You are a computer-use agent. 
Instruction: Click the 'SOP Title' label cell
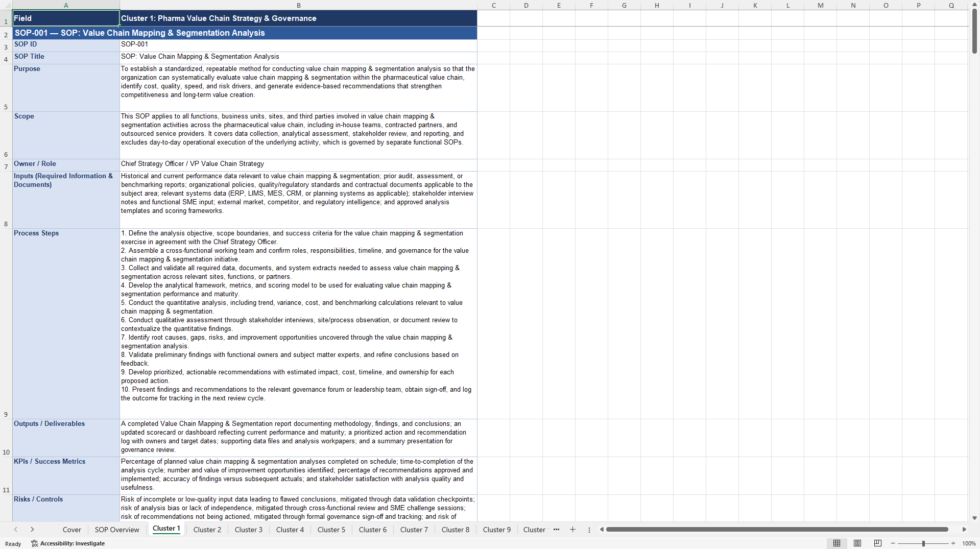[x=66, y=58]
